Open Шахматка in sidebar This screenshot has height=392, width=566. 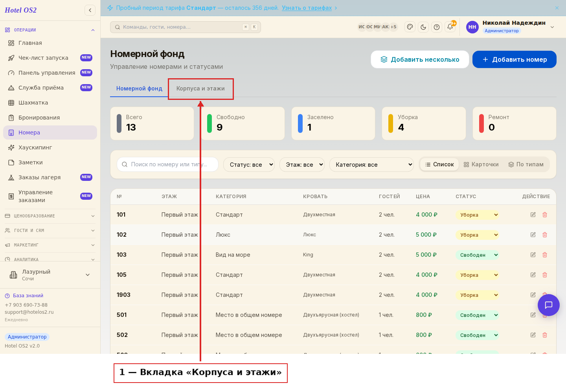pyautogui.click(x=50, y=103)
